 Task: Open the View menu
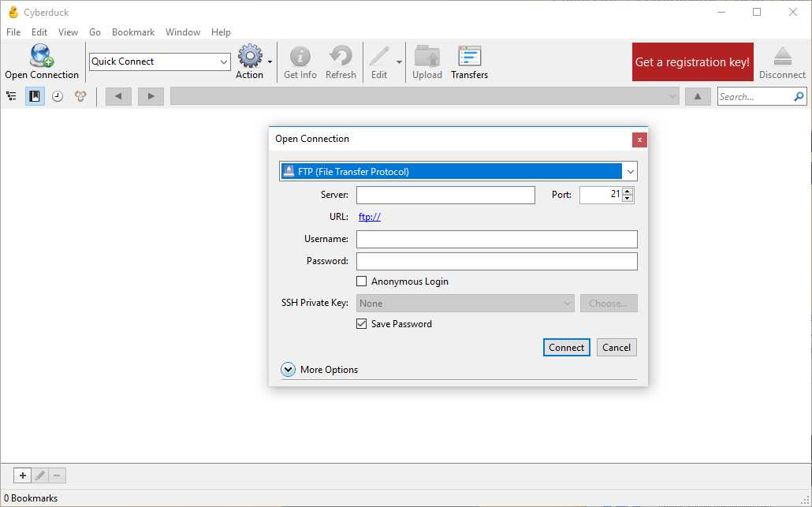(x=68, y=32)
